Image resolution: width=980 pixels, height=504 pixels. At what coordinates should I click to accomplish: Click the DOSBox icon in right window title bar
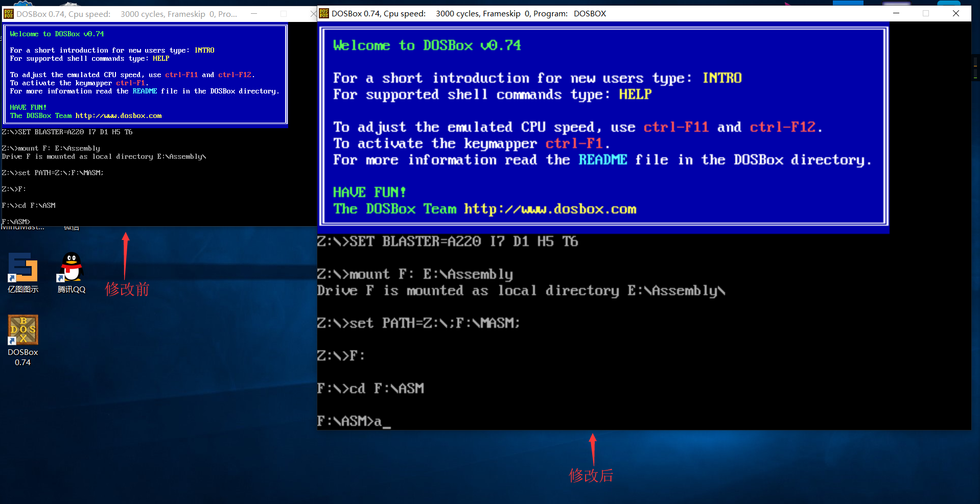pyautogui.click(x=324, y=14)
